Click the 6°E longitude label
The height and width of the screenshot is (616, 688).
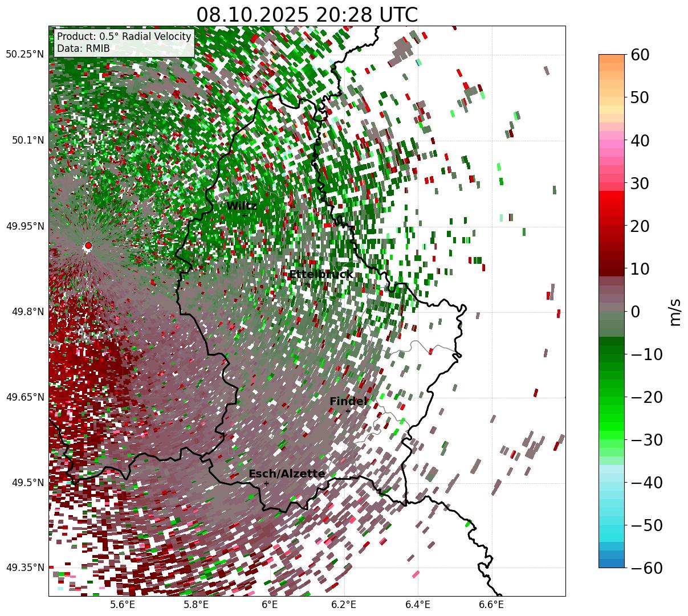tap(270, 605)
